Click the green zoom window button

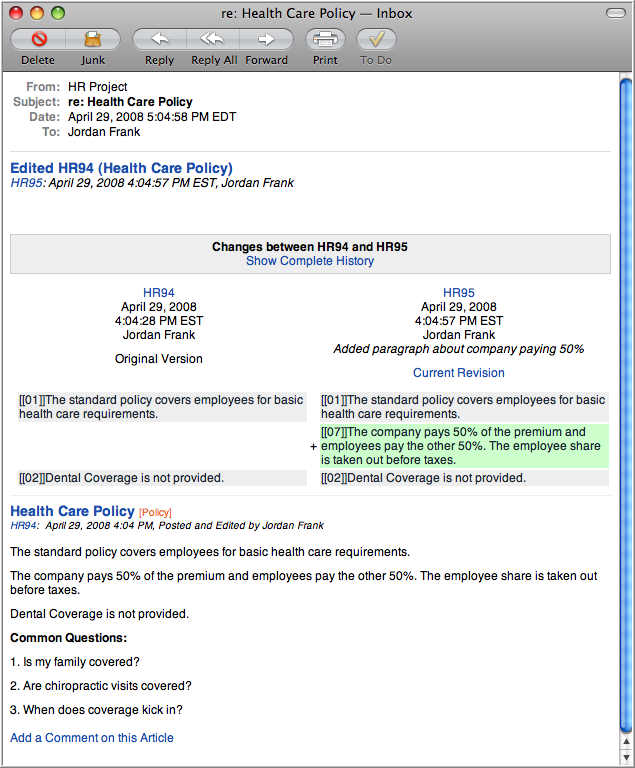click(x=58, y=13)
